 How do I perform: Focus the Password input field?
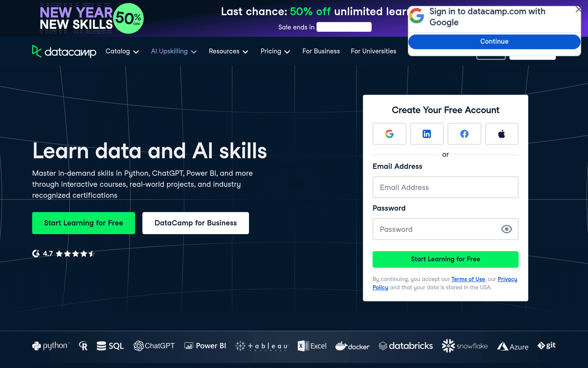pos(445,229)
